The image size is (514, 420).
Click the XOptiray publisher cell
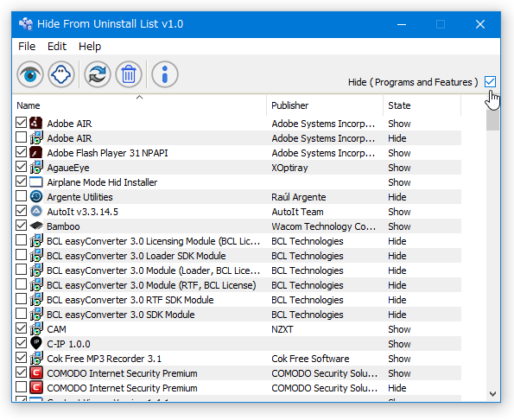pos(289,168)
